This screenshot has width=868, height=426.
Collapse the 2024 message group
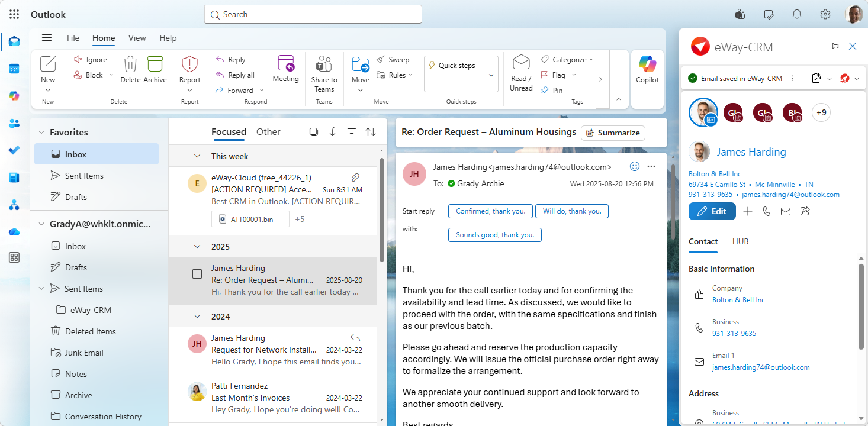(x=197, y=317)
